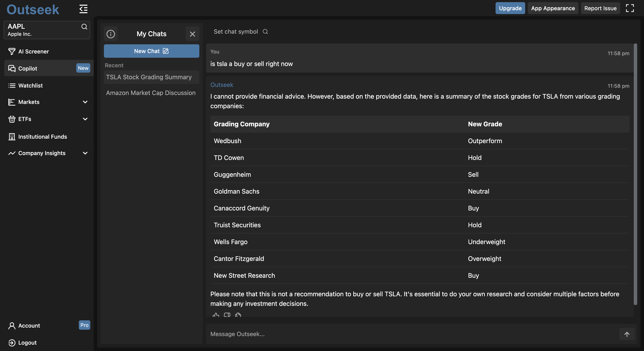
Task: Click the Upgrade button
Action: pyautogui.click(x=510, y=8)
